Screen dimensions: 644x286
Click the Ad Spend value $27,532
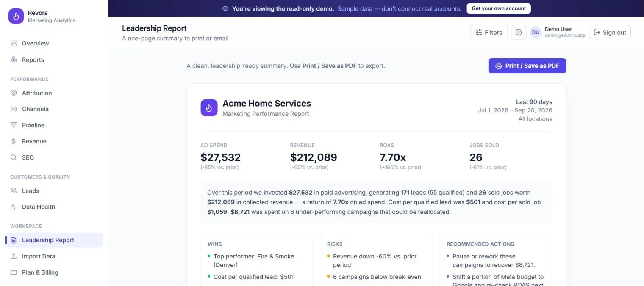pyautogui.click(x=221, y=157)
